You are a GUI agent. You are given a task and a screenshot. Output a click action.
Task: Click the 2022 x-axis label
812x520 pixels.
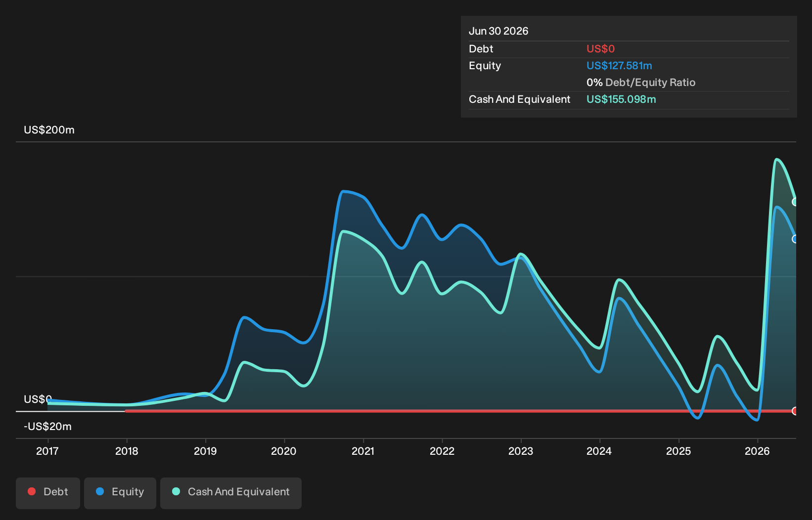(442, 451)
